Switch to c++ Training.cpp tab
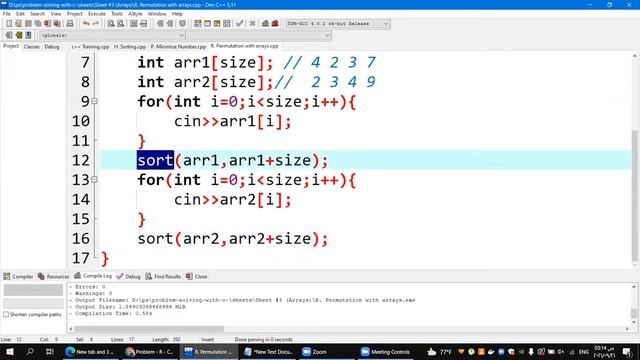 pyautogui.click(x=91, y=47)
